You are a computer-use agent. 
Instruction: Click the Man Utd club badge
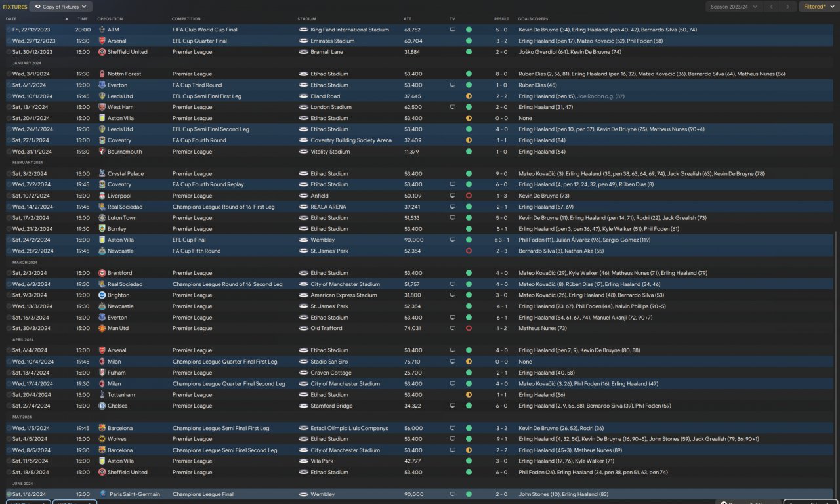pyautogui.click(x=102, y=328)
